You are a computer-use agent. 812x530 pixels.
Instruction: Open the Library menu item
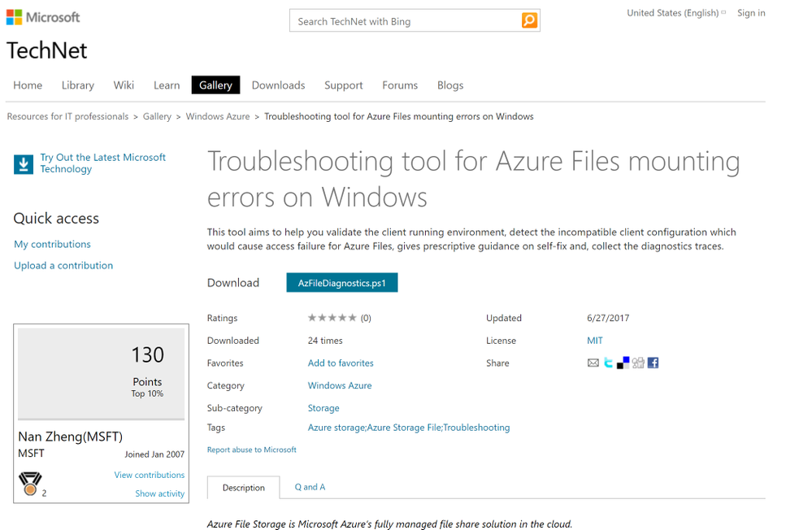[78, 85]
